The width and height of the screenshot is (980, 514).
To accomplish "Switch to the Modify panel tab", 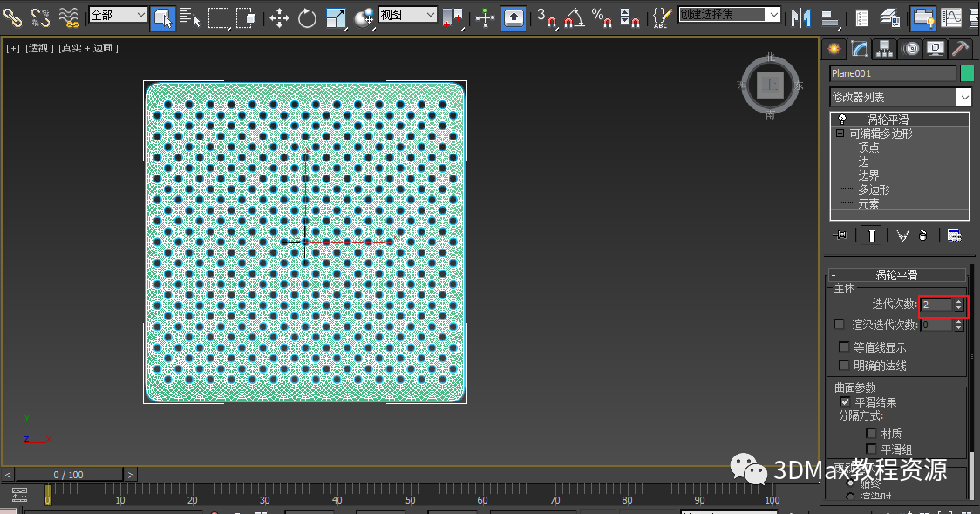I will [x=860, y=49].
